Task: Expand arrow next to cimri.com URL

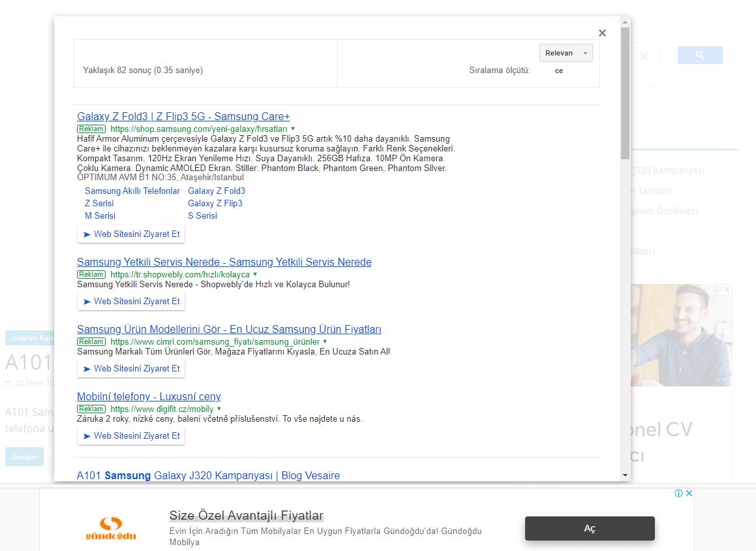Action: [x=325, y=341]
